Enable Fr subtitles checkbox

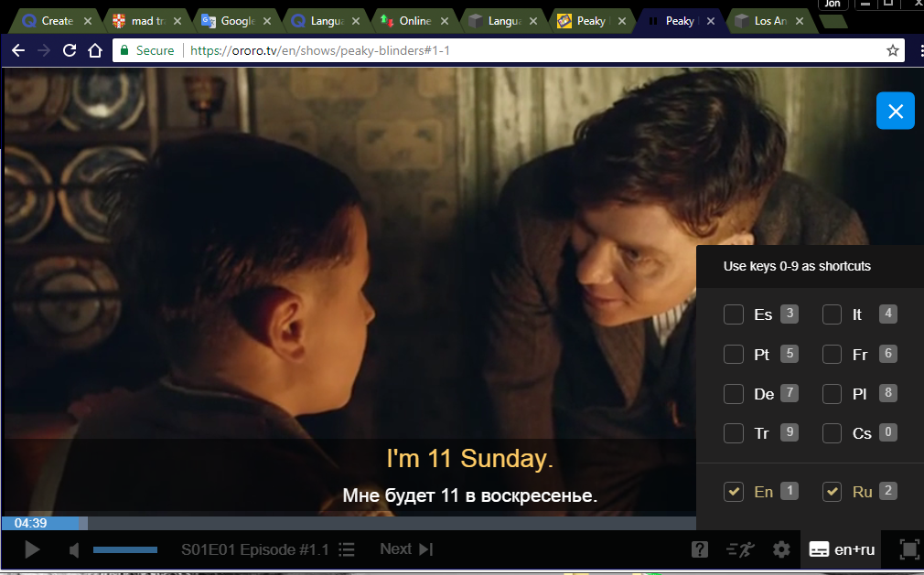point(833,355)
